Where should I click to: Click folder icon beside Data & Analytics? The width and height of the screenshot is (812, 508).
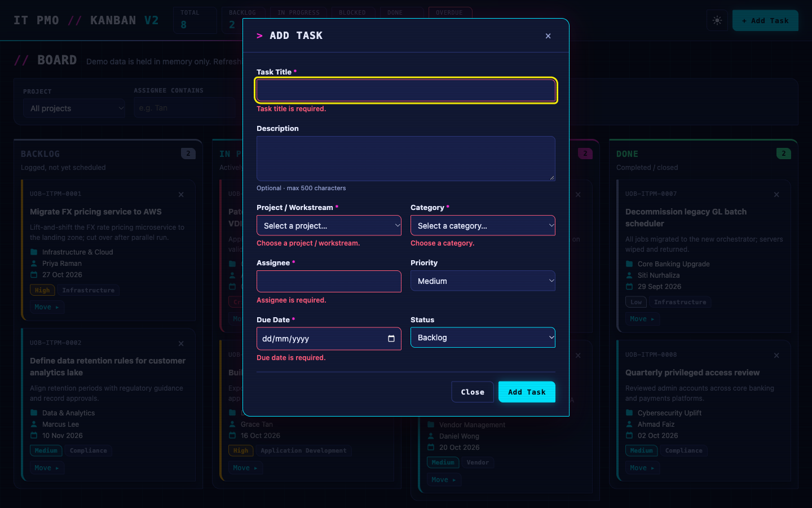pyautogui.click(x=34, y=413)
